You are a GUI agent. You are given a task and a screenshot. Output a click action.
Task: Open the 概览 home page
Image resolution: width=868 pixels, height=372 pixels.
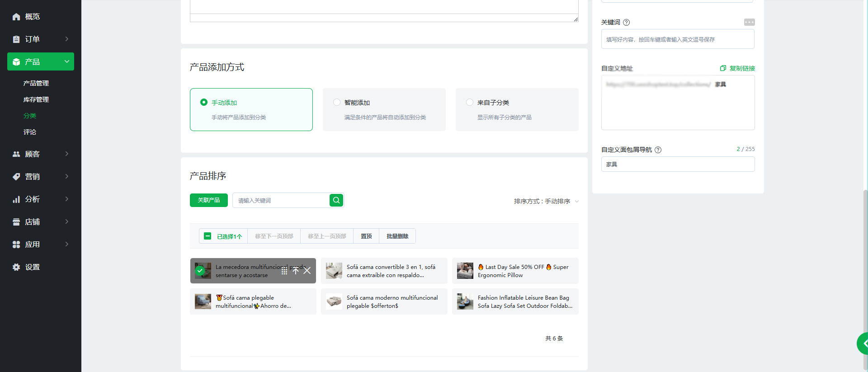(32, 17)
